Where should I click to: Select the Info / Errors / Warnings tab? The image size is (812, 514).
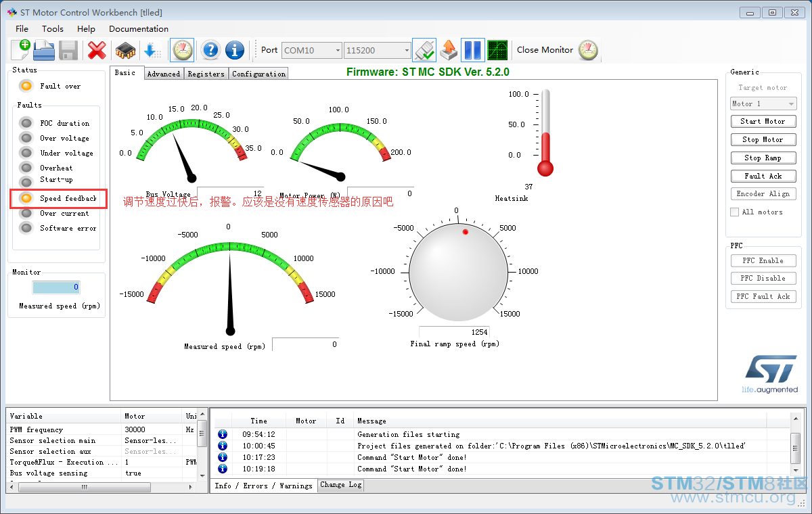click(x=264, y=486)
